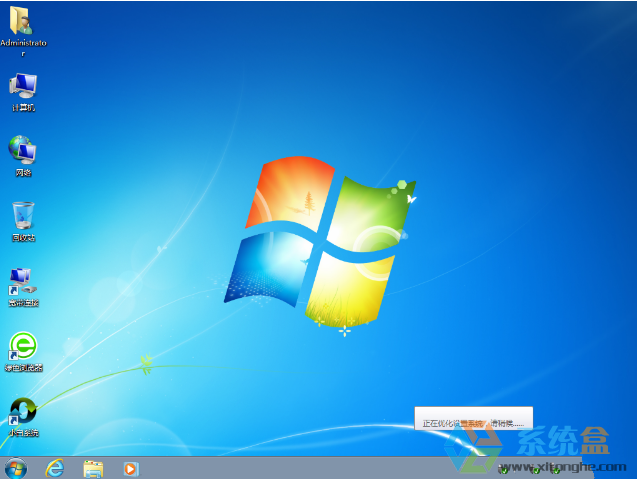Click the 正在优化设置系统 notification popup
637x479 pixels.
[x=473, y=418]
